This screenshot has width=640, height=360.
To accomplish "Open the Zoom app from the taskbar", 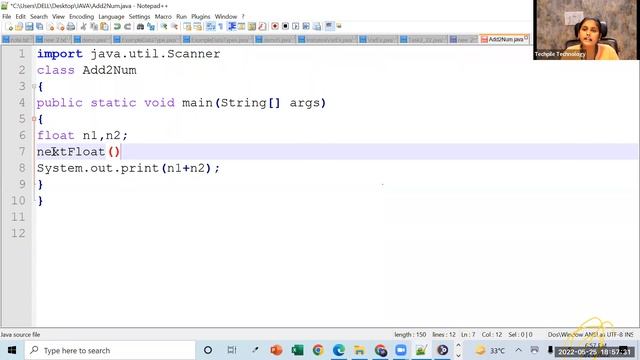I will pyautogui.click(x=401, y=350).
